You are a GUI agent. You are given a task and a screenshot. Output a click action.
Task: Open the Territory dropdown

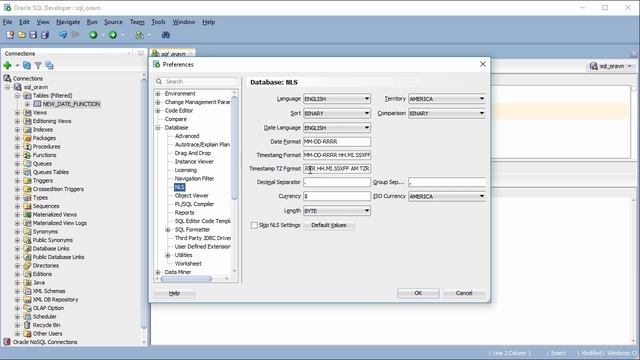tap(482, 99)
